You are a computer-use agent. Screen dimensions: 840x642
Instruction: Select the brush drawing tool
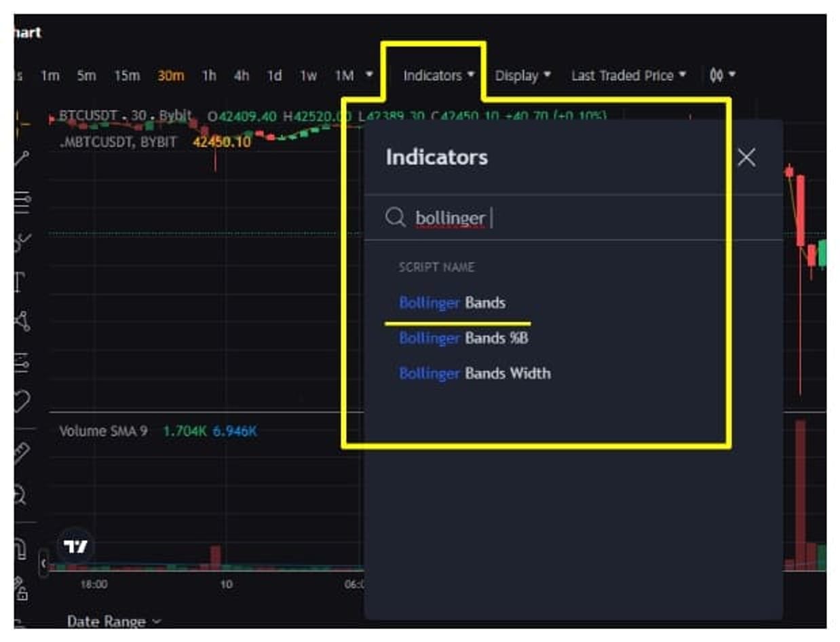click(x=22, y=241)
